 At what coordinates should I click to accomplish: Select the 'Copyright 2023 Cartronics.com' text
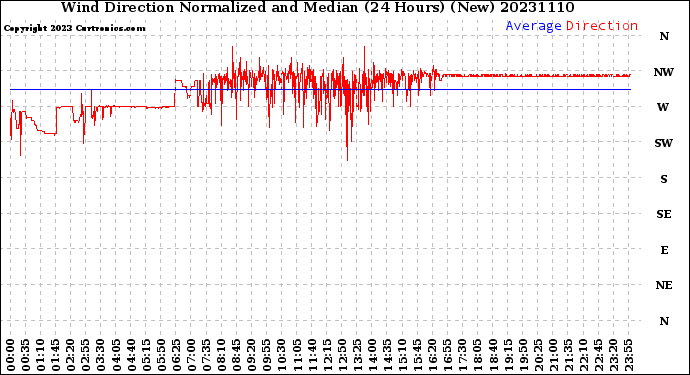coord(74,28)
